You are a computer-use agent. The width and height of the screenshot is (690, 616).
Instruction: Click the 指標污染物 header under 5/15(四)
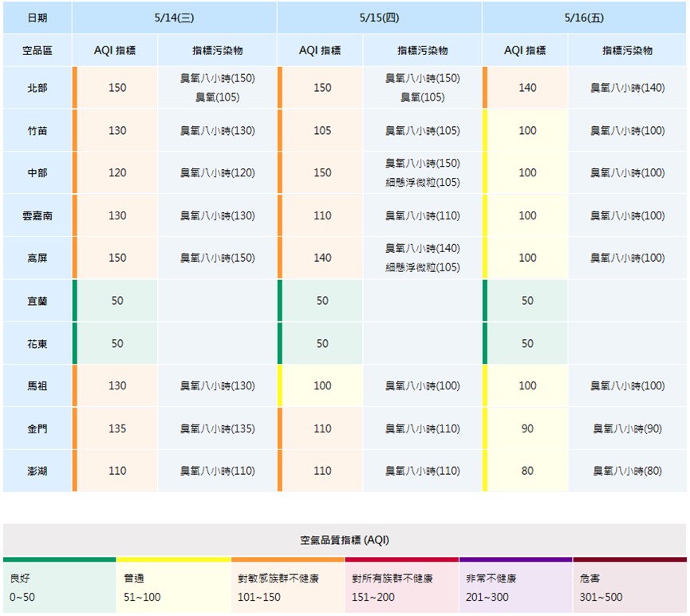pyautogui.click(x=423, y=50)
